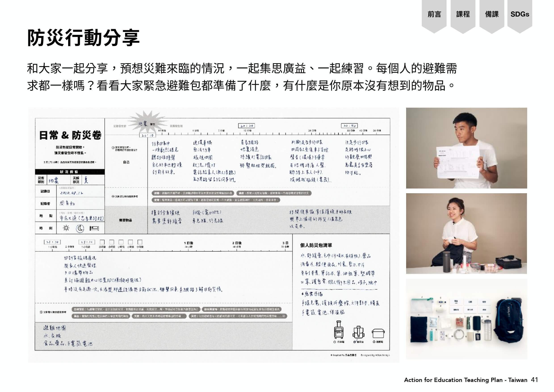Open the photo of woman packing bag
554x392 pixels.
(466, 233)
